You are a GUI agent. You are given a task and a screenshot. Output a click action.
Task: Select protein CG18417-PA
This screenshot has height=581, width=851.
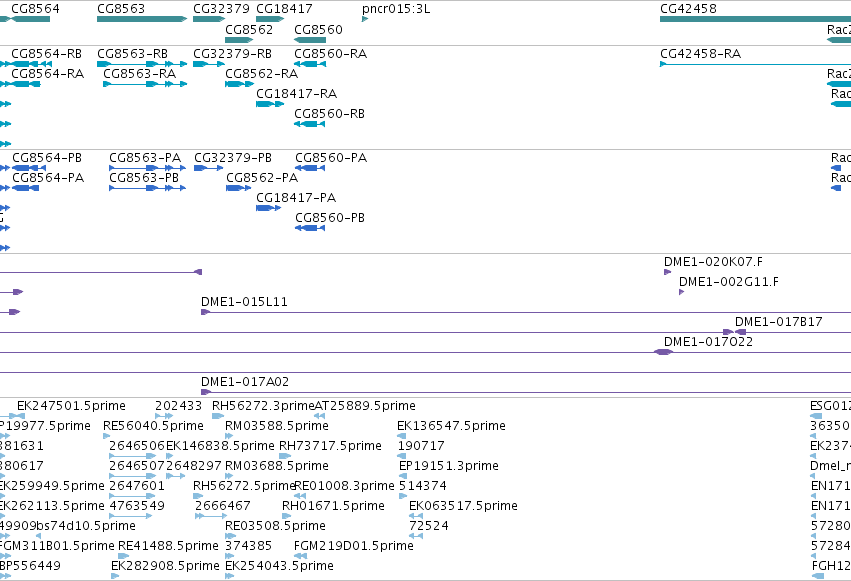[269, 208]
